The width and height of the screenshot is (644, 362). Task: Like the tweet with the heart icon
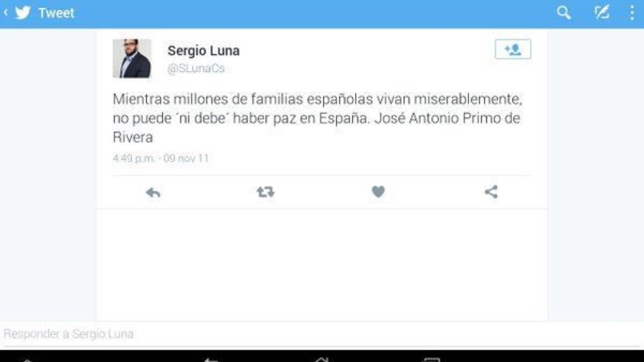(378, 192)
